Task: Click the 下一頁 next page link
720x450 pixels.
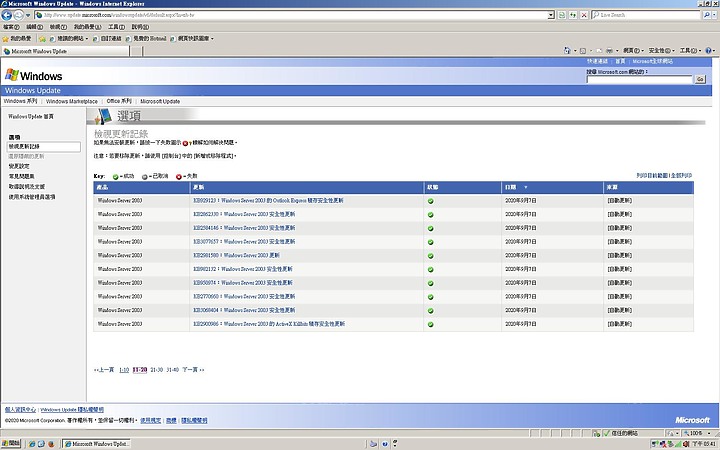Action: coord(193,370)
